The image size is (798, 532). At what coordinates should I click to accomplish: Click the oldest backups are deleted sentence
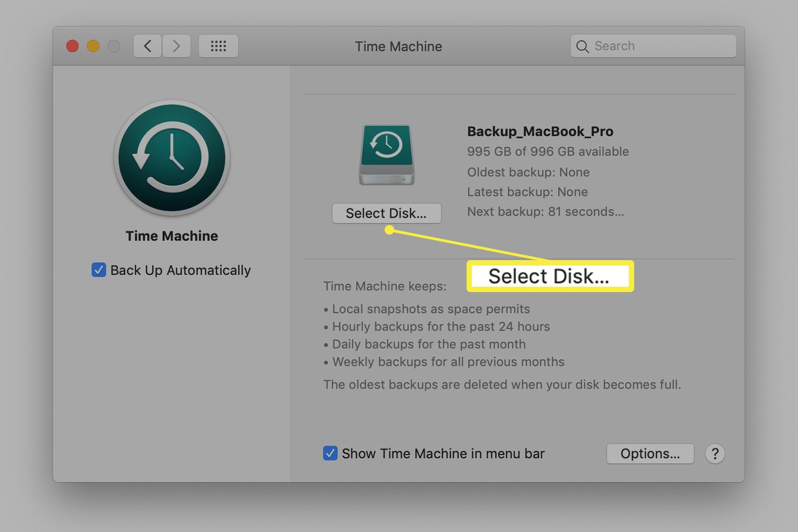coord(502,385)
